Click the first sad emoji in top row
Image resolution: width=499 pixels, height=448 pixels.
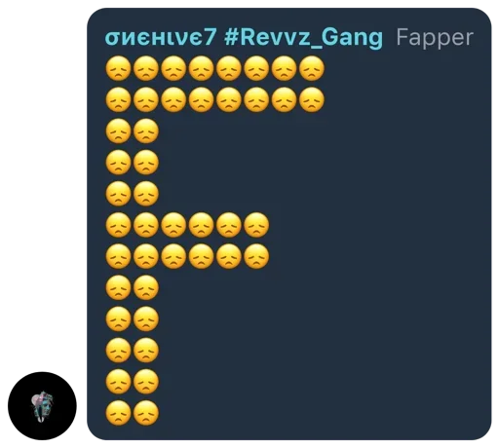(x=118, y=68)
